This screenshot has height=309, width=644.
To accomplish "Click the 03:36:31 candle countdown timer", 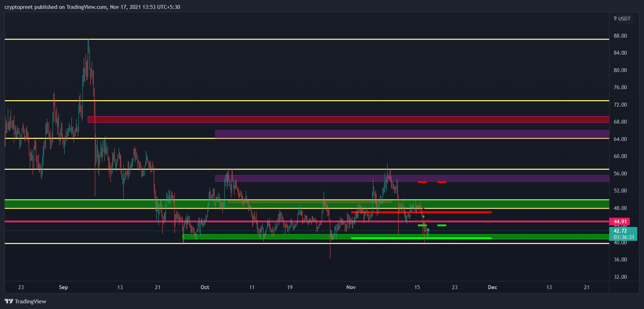I will click(624, 237).
